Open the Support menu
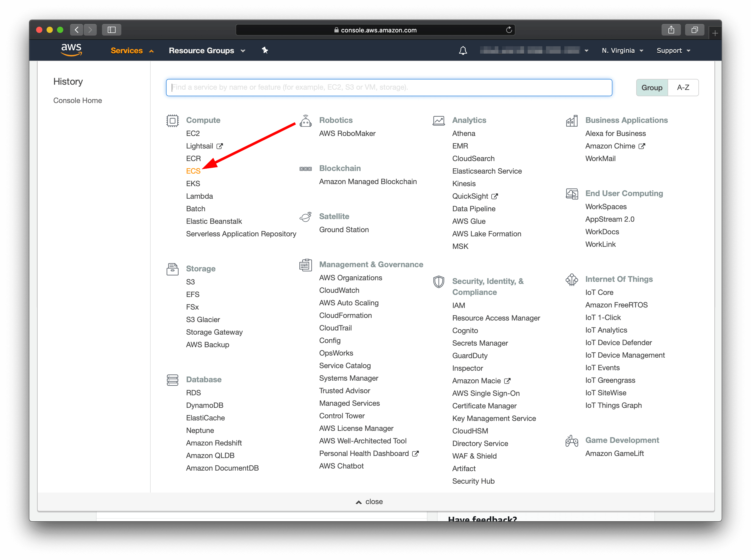 673,50
